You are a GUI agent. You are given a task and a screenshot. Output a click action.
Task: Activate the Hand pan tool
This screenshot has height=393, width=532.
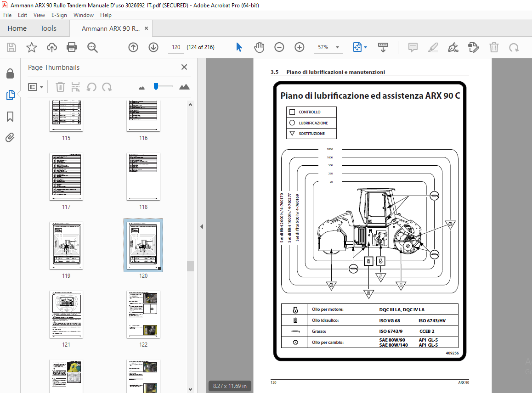point(259,47)
